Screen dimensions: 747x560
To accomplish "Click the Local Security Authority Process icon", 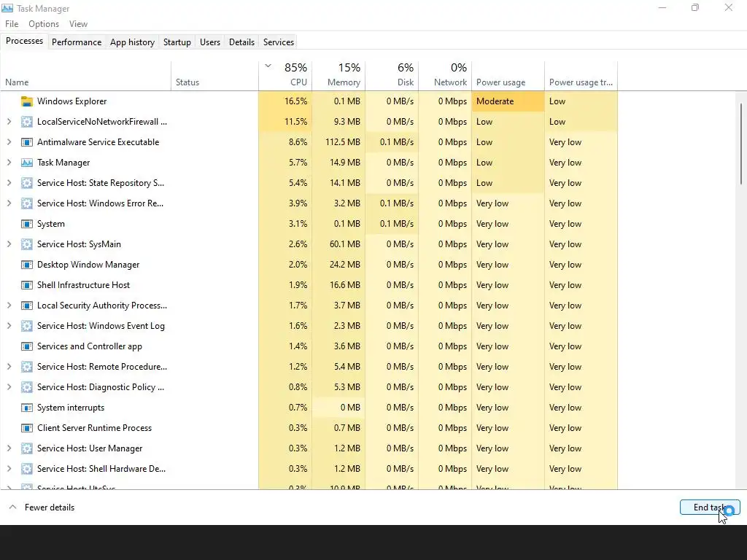I will pyautogui.click(x=27, y=306).
